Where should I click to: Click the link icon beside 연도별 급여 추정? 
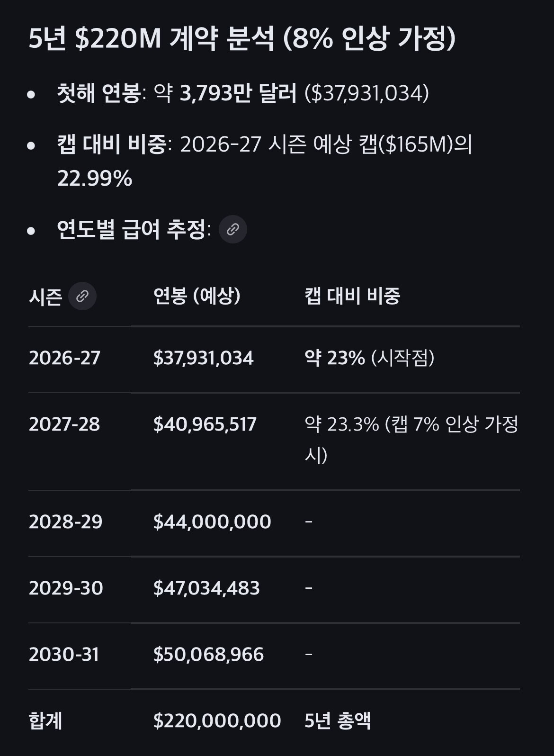coord(232,229)
